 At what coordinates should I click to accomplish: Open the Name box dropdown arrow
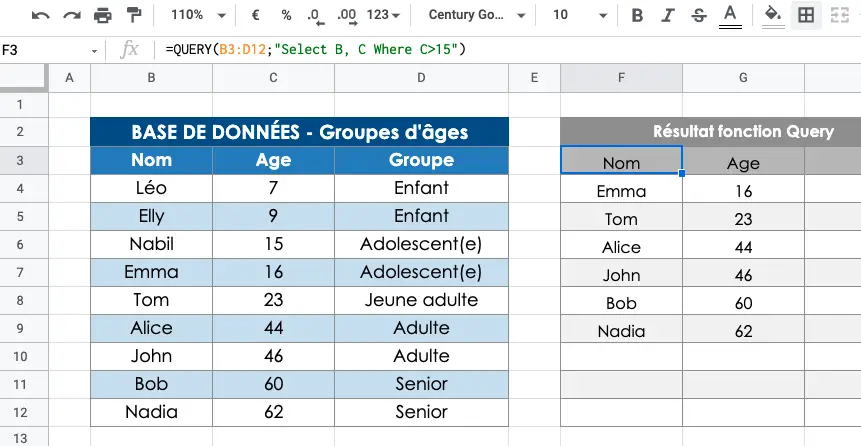point(94,51)
